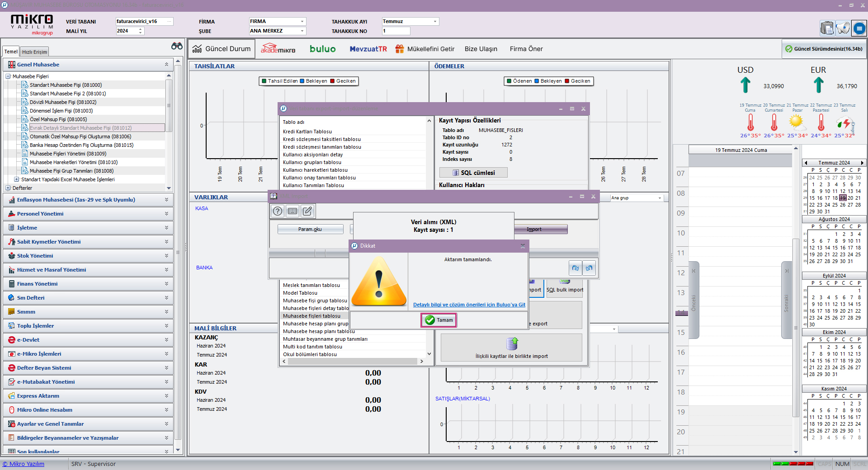Click the TAHAKKUK NO input field

(396, 31)
